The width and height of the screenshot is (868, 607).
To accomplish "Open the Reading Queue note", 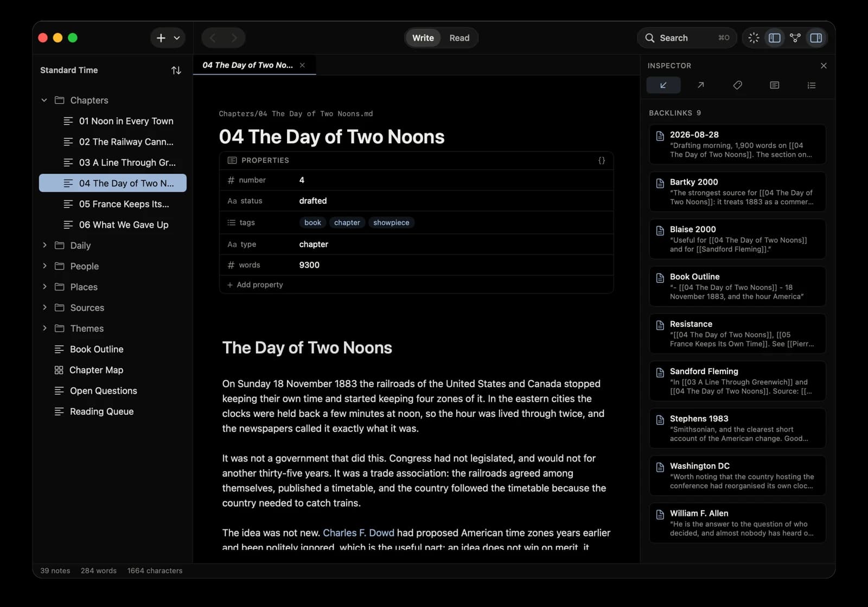I will (x=113, y=412).
